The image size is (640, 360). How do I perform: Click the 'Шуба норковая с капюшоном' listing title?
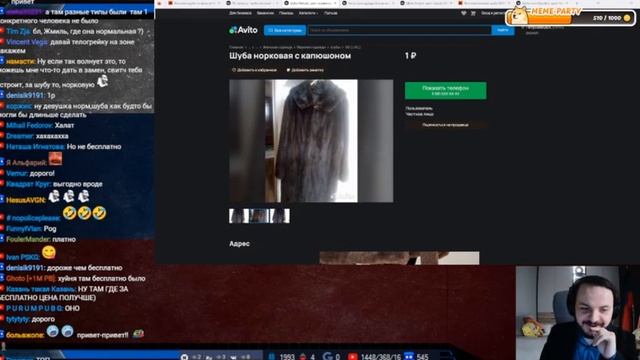tap(290, 56)
